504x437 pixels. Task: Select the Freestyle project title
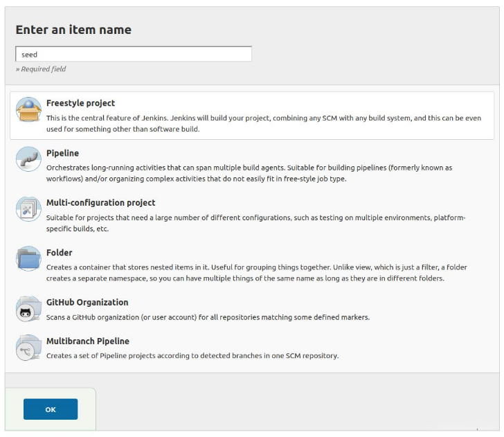pos(80,103)
